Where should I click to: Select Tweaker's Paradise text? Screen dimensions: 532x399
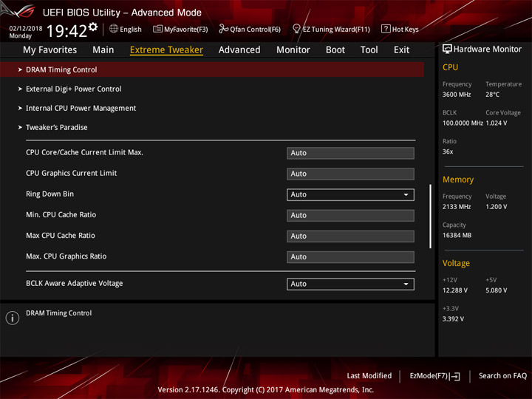[x=57, y=128]
